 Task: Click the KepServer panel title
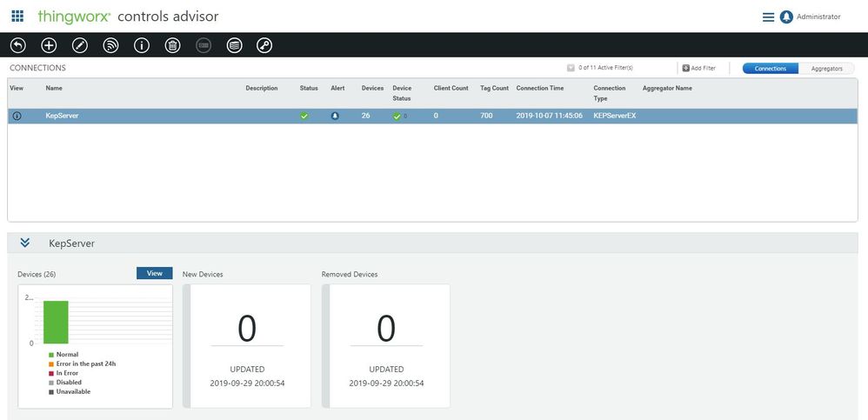click(72, 243)
